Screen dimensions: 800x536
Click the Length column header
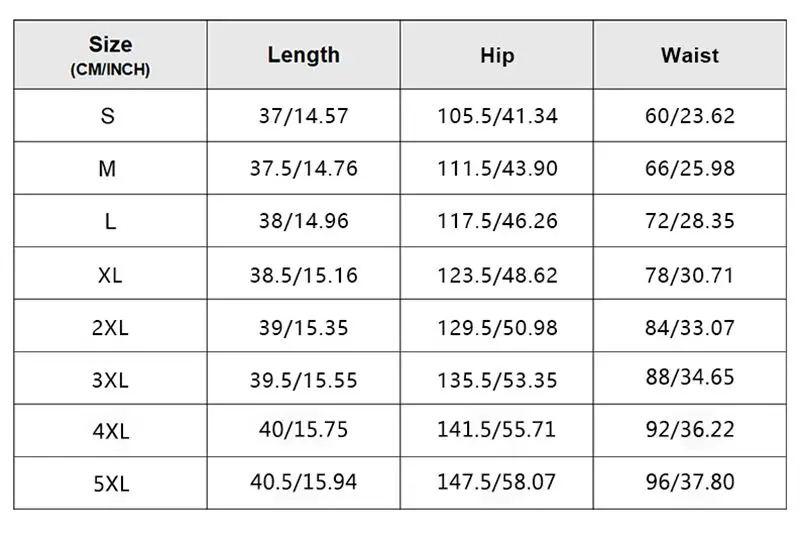point(303,55)
